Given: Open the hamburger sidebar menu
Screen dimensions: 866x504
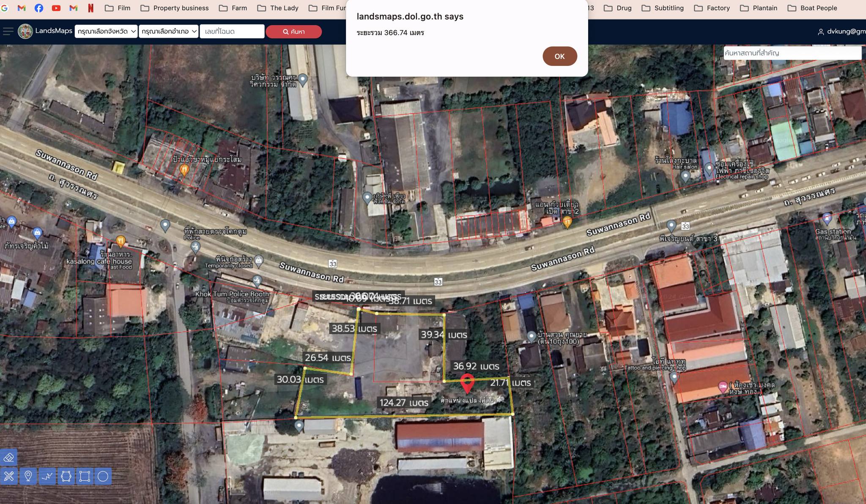Looking at the screenshot, I should (8, 31).
